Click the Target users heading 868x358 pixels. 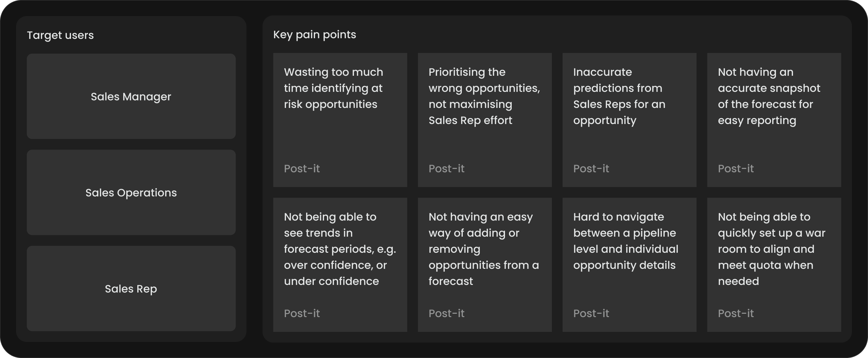click(60, 35)
